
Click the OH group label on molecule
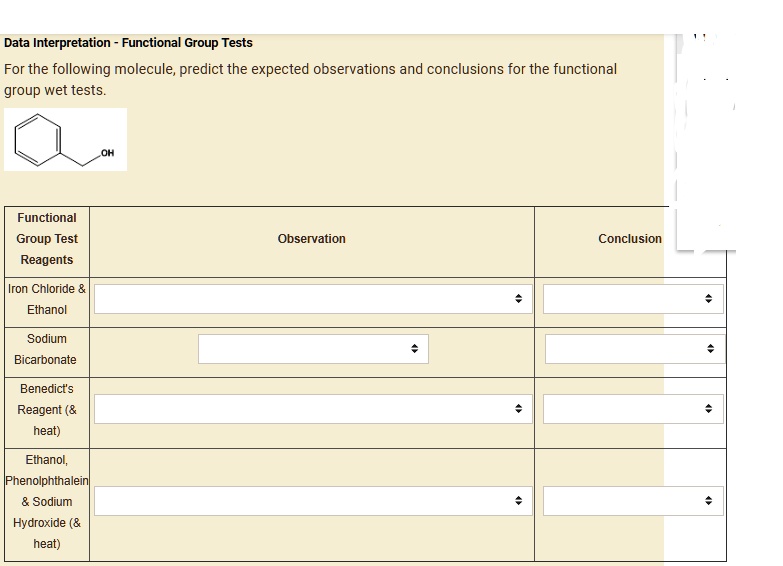pyautogui.click(x=108, y=153)
